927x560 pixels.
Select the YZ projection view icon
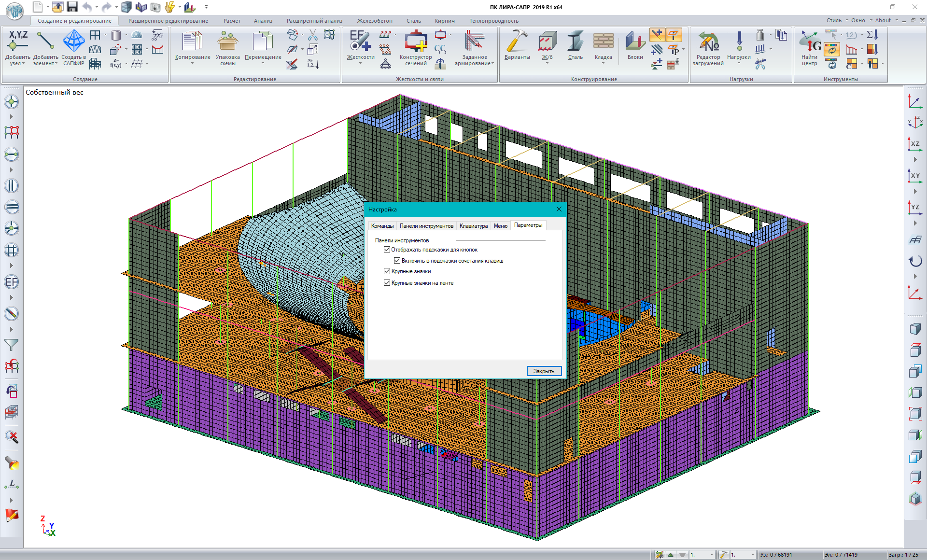click(914, 208)
